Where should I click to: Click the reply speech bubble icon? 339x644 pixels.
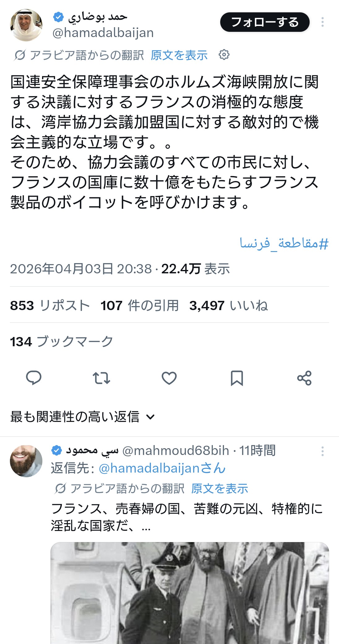click(34, 378)
